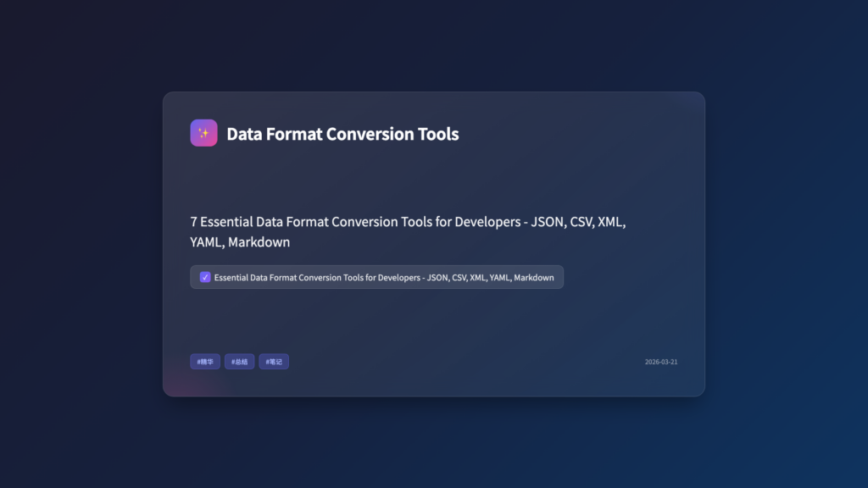Click the 'Data Format Conversion Tools' heading
868x488 pixels.
point(342,134)
